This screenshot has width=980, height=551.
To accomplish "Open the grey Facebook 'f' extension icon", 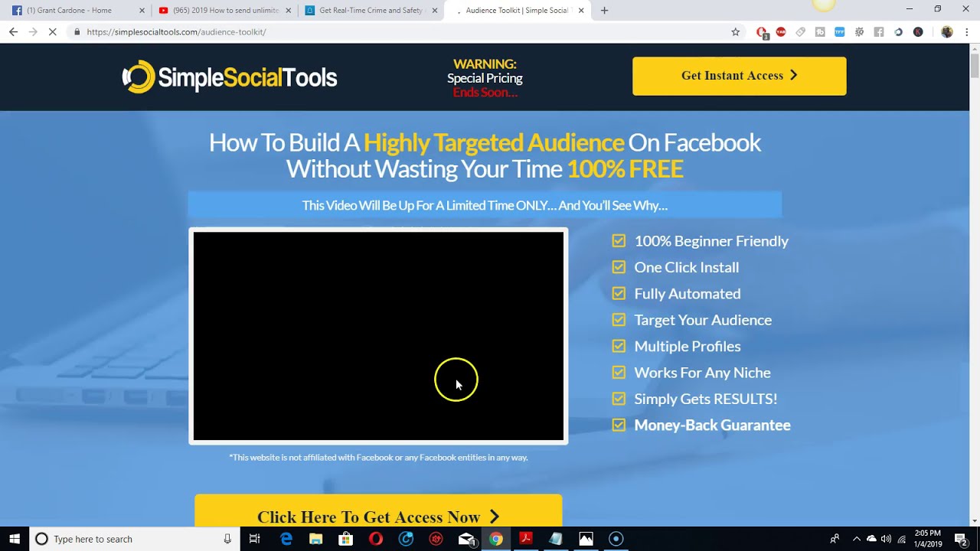I will (x=879, y=32).
